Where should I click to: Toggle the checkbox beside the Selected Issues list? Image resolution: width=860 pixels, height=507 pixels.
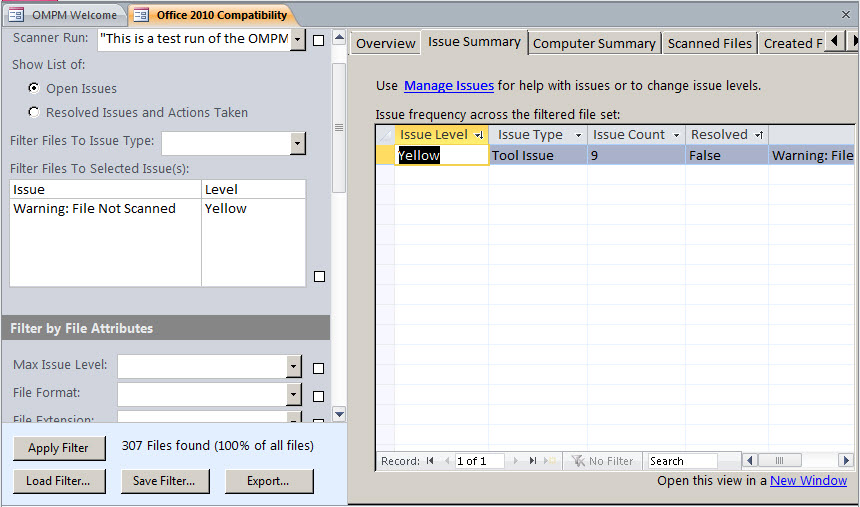[319, 277]
